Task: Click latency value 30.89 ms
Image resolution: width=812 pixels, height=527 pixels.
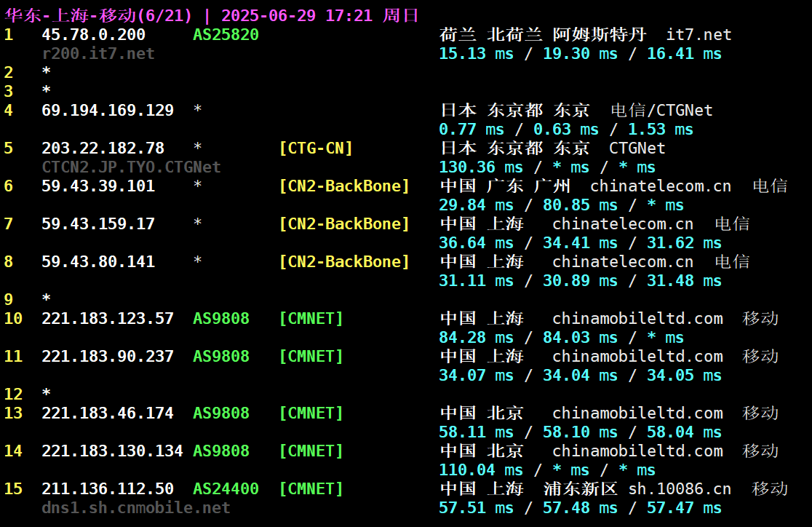Action: (x=580, y=280)
